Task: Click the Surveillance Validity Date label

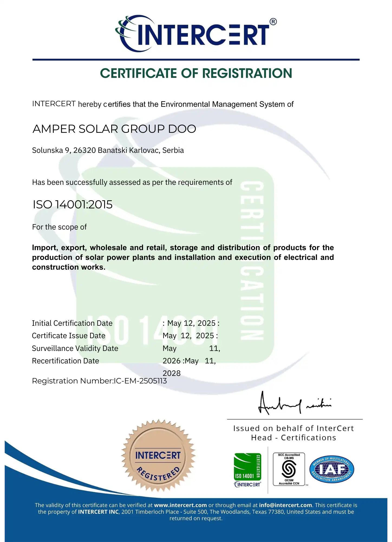Action: pos(75,349)
